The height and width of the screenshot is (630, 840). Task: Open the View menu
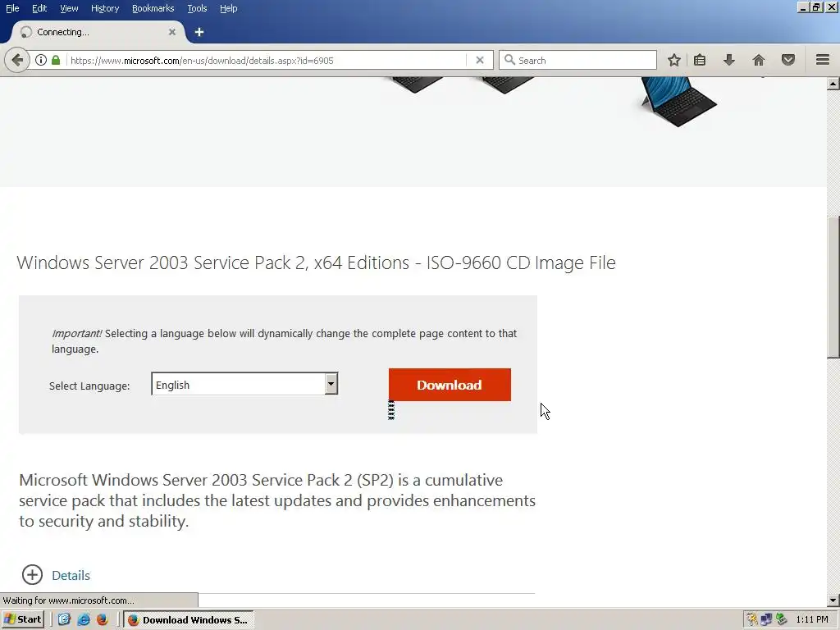pyautogui.click(x=69, y=8)
